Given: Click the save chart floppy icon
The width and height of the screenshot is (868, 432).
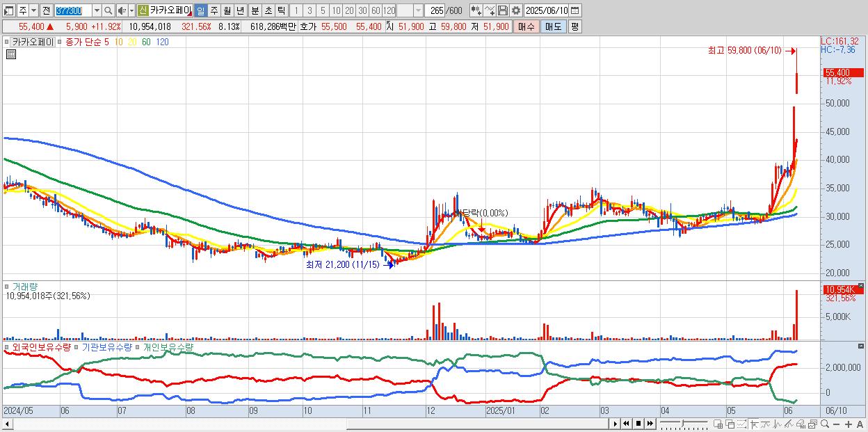Looking at the screenshot, I should (x=503, y=10).
